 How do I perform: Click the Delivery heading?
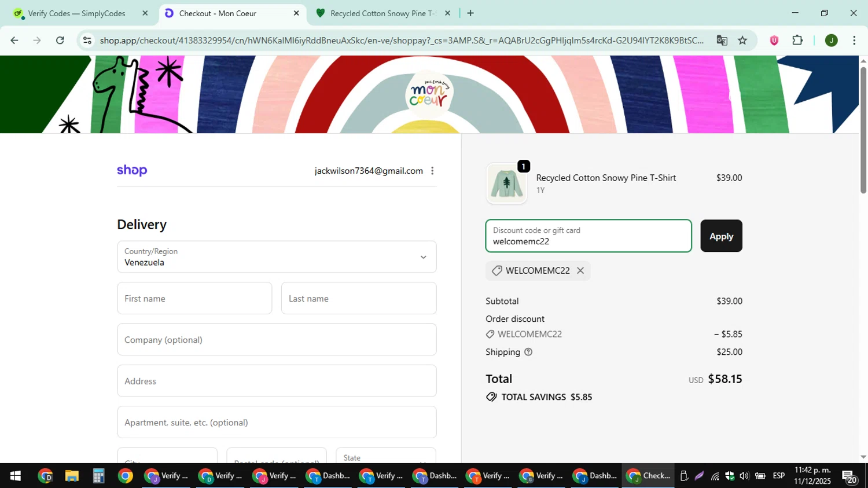[x=142, y=225]
